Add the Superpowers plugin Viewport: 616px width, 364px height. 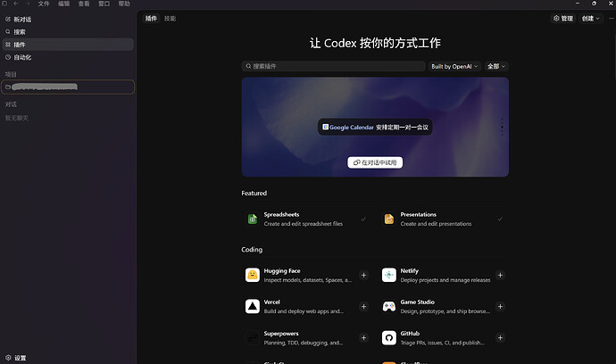(x=363, y=338)
